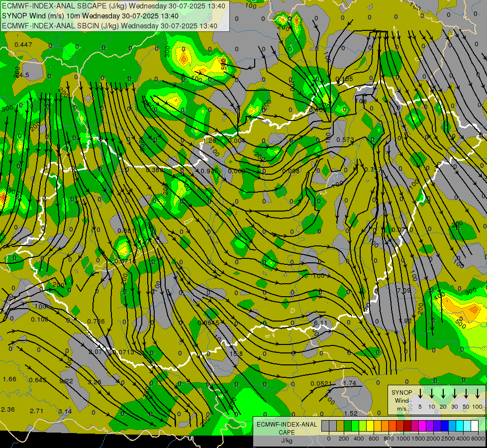
Task: Click the 'CAPE' label in the legend
Action: [x=287, y=432]
